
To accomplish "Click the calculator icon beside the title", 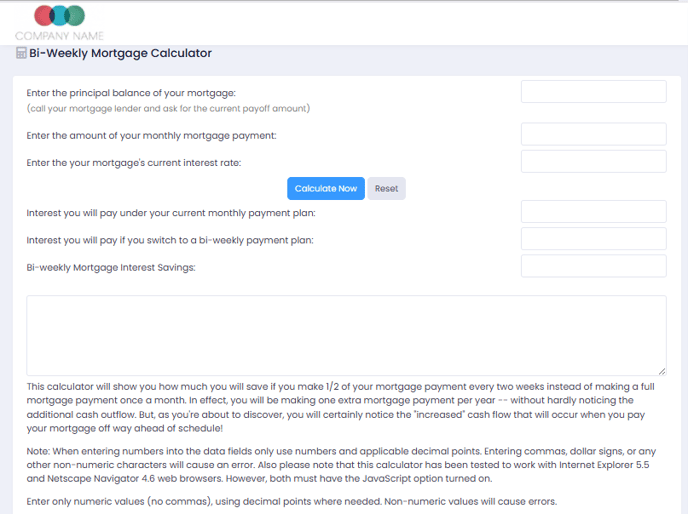I will [21, 53].
